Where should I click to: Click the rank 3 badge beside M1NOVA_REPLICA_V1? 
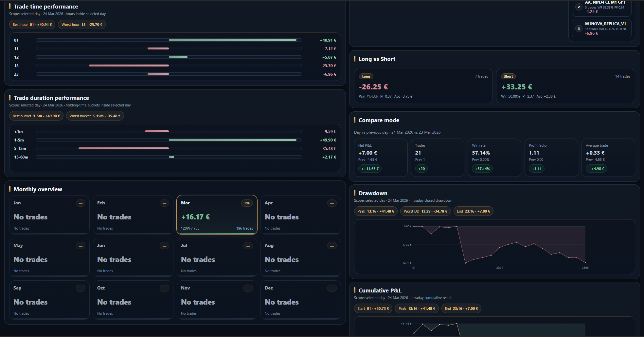[579, 29]
